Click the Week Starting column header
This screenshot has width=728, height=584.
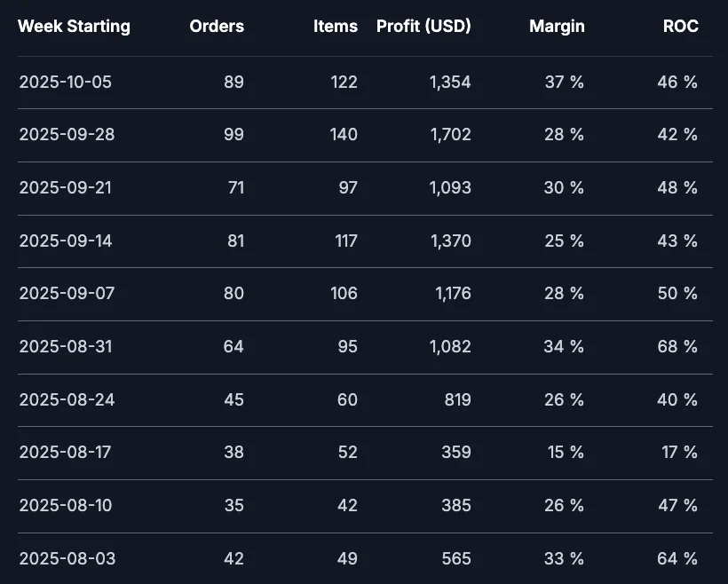74,27
